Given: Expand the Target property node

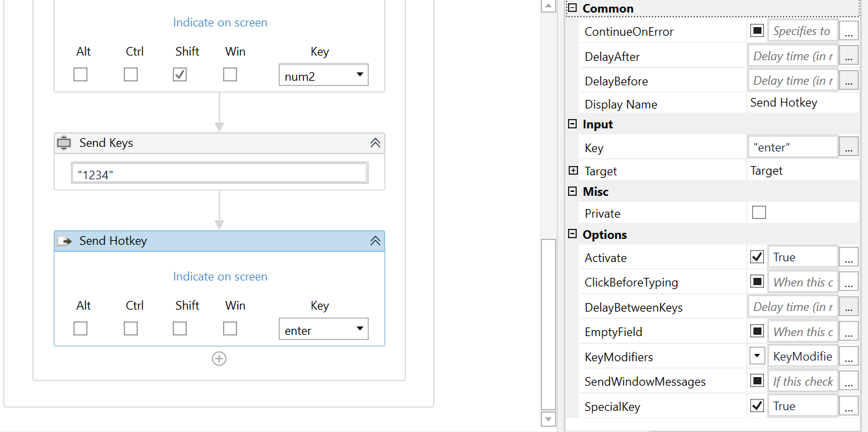Looking at the screenshot, I should 573,170.
